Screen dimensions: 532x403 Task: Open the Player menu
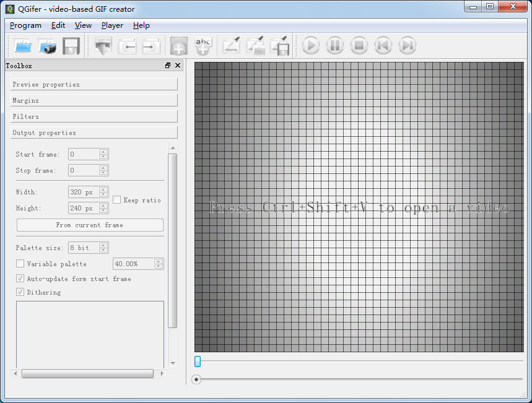click(111, 25)
